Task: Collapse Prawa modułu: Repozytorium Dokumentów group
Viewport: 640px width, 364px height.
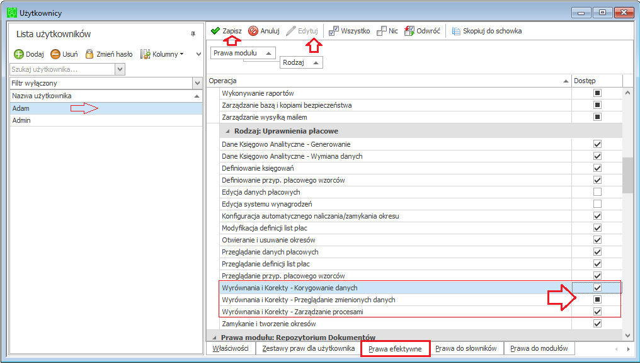Action: 214,338
